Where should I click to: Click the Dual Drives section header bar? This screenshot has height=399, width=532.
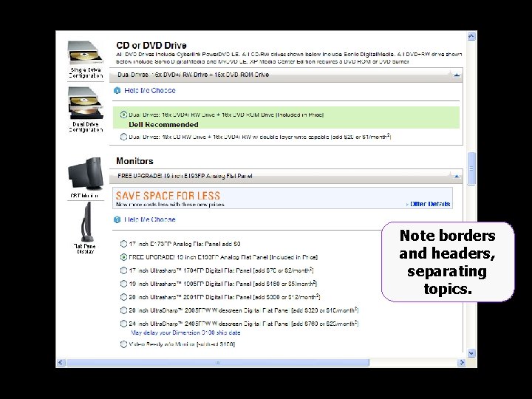(x=286, y=75)
